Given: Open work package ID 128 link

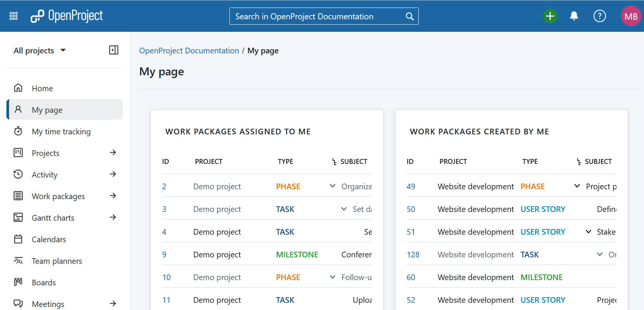Looking at the screenshot, I should [x=413, y=254].
